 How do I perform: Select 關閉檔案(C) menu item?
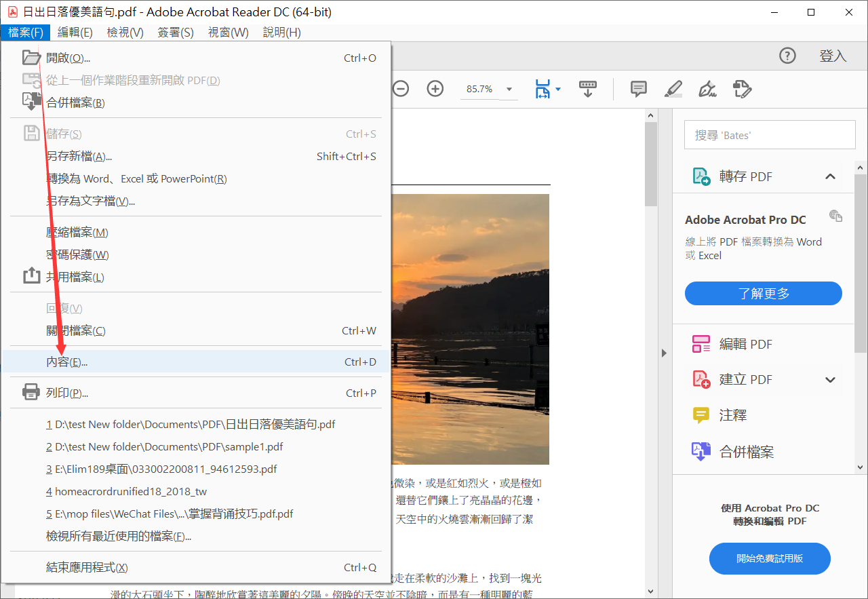196,331
